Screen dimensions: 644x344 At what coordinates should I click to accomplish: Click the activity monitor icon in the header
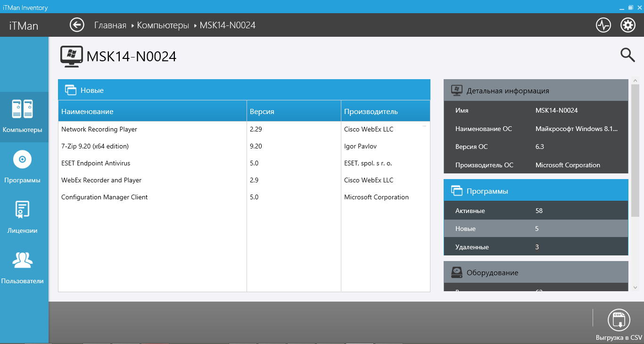click(x=603, y=25)
